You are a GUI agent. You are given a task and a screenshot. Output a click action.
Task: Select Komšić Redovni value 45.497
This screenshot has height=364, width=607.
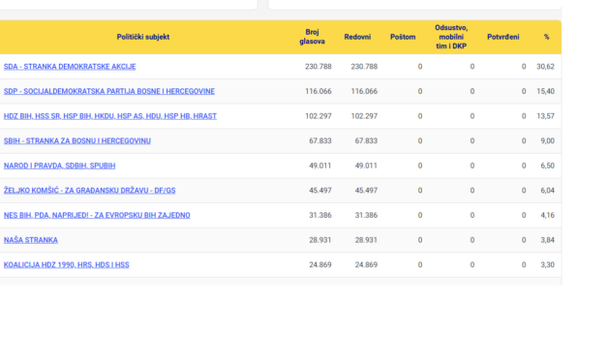point(366,191)
